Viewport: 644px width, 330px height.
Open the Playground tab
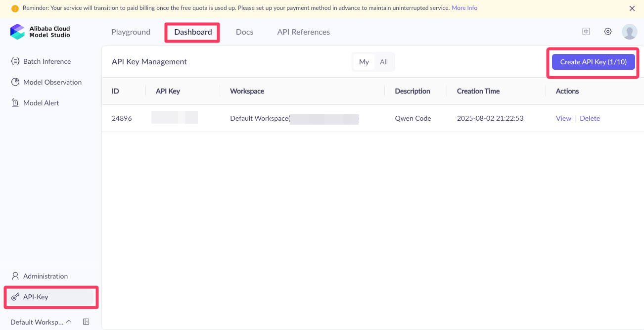click(x=131, y=32)
